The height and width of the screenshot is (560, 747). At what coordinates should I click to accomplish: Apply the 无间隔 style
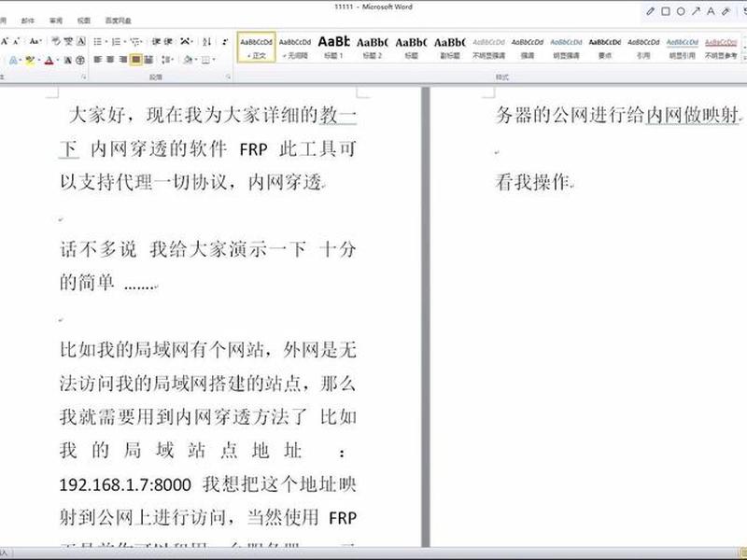295,48
